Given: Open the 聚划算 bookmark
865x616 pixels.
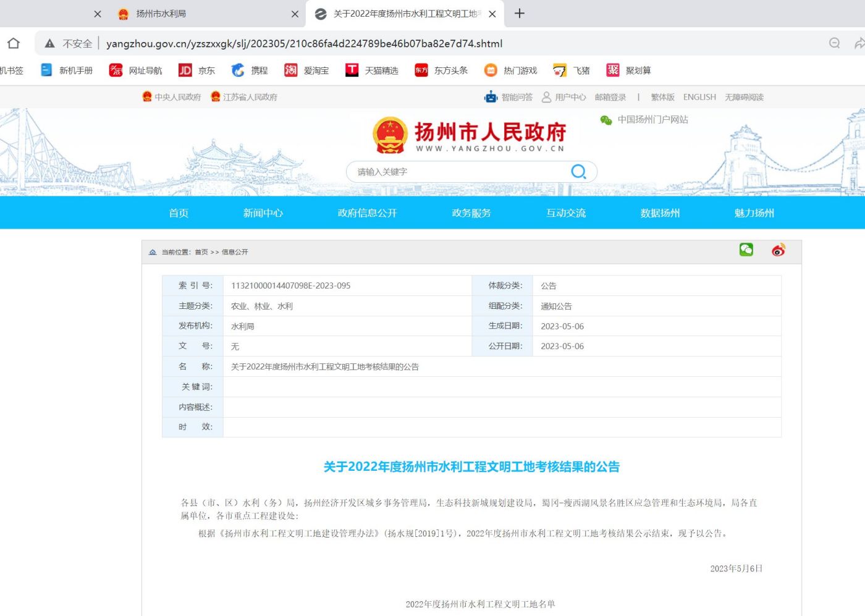Looking at the screenshot, I should pyautogui.click(x=629, y=70).
